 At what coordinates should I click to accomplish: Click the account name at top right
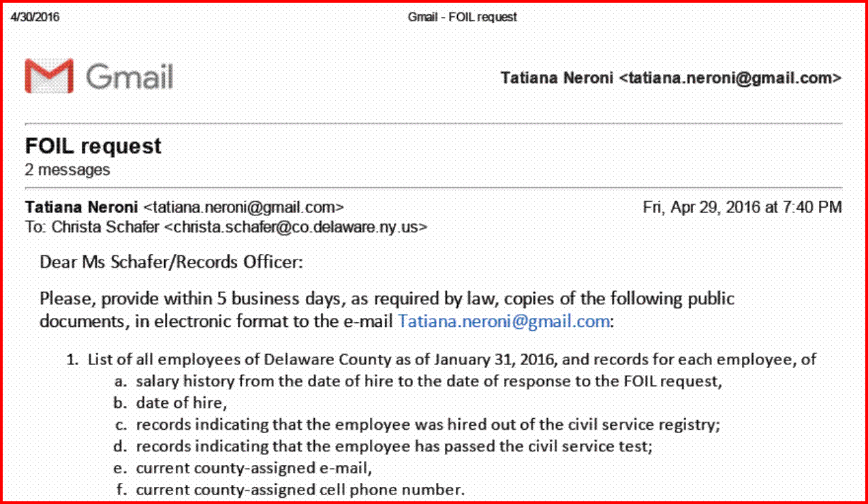(x=670, y=78)
